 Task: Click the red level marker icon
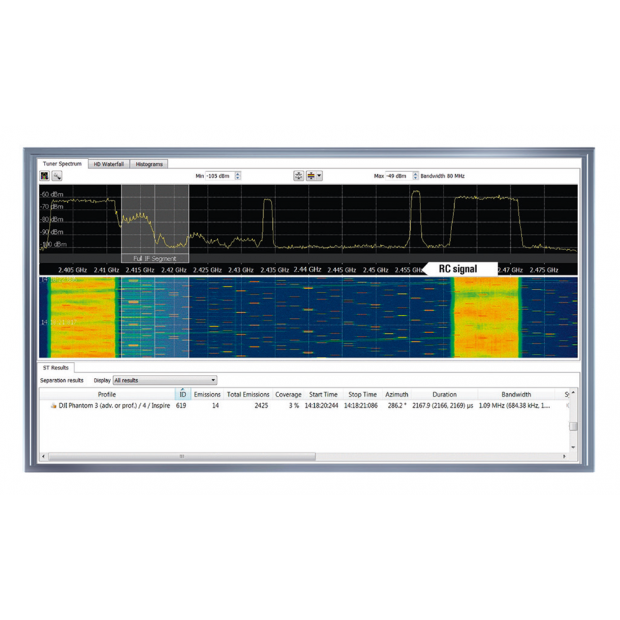pos(311,175)
